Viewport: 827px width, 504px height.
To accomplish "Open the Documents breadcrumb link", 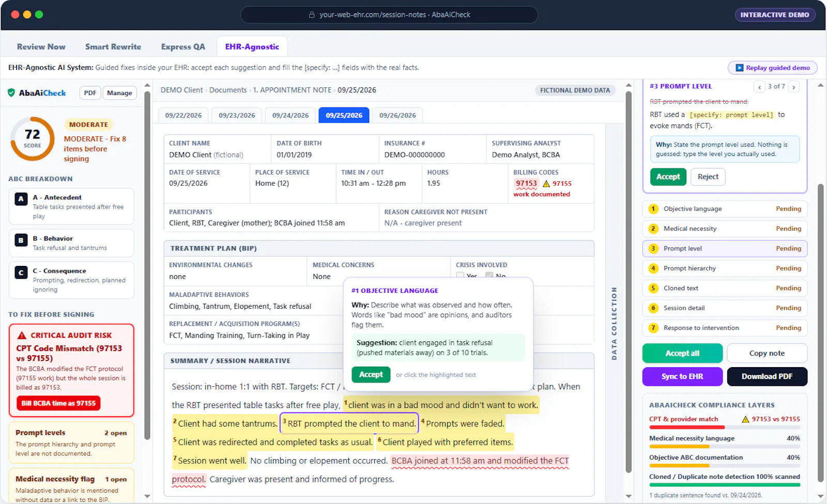I will pyautogui.click(x=228, y=90).
